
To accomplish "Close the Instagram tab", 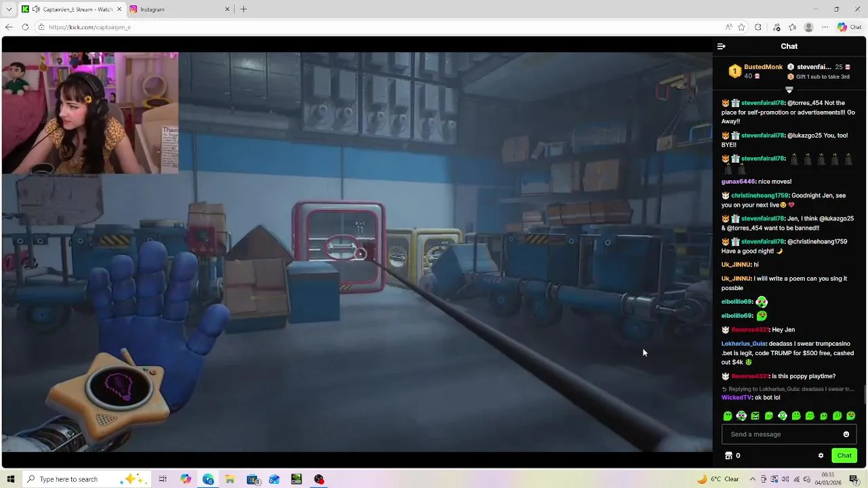I will click(x=226, y=9).
